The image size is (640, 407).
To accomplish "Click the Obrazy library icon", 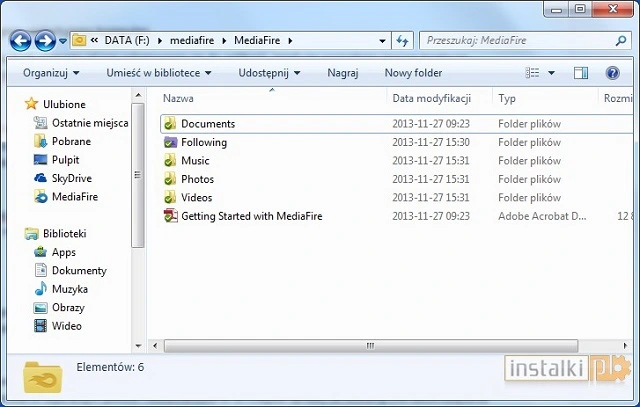I will 40,307.
